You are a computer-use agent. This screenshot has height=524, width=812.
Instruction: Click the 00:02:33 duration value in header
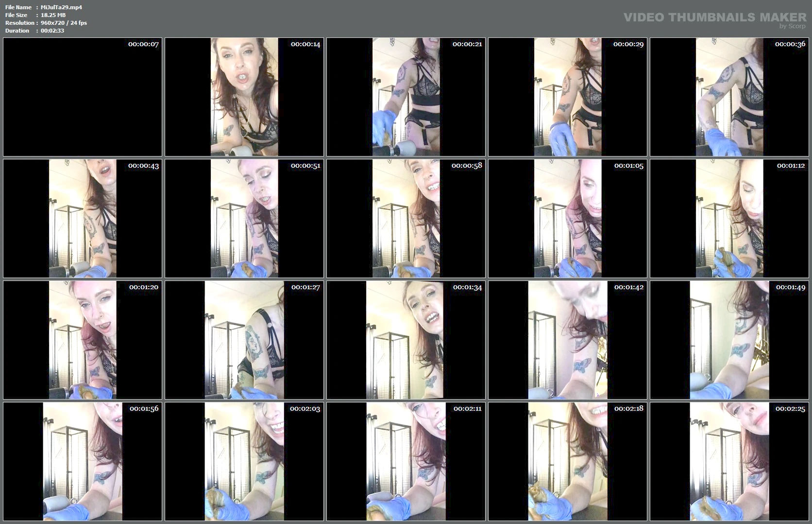point(52,31)
